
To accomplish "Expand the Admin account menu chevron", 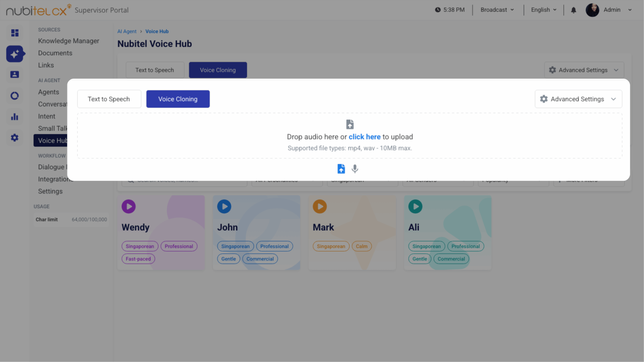I will tap(630, 10).
